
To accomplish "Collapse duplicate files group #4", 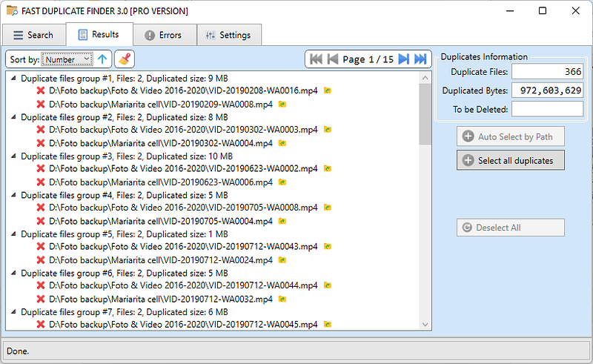I will click(13, 195).
